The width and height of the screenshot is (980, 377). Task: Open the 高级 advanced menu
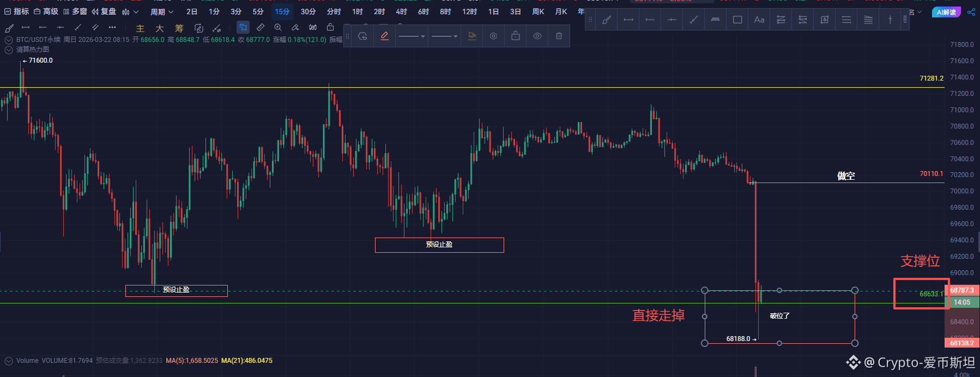46,11
